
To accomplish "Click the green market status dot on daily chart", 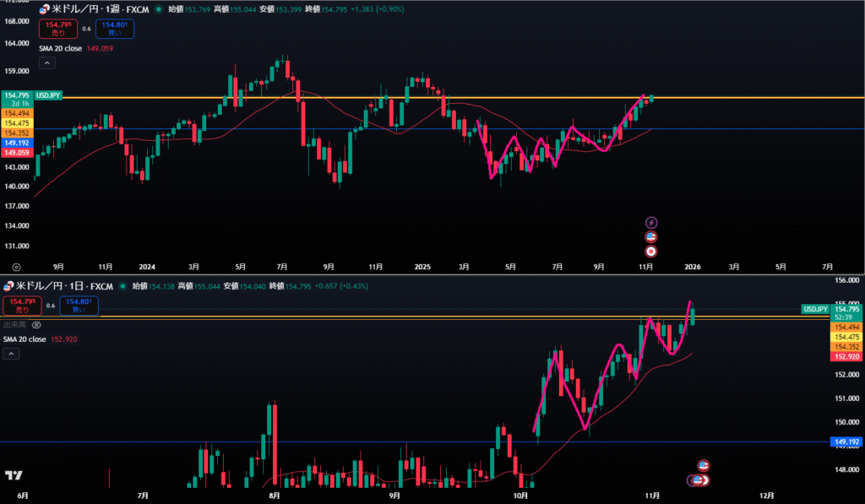I will pyautogui.click(x=122, y=286).
